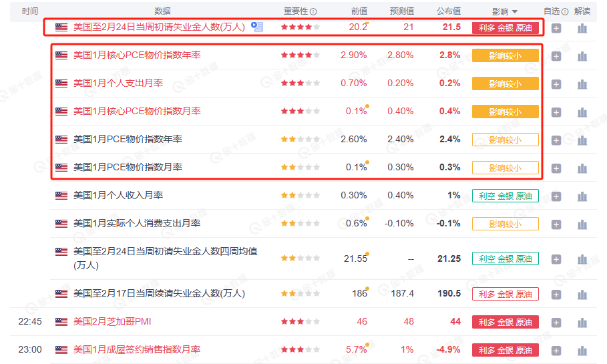Screen dimensions: 607x364
Task: Open 美国1月成屋签约销售指数月率 link
Action: coord(137,349)
